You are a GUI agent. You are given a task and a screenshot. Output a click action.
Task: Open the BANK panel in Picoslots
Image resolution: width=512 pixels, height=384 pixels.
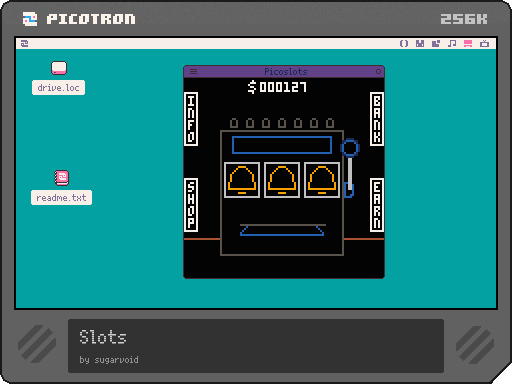(377, 119)
